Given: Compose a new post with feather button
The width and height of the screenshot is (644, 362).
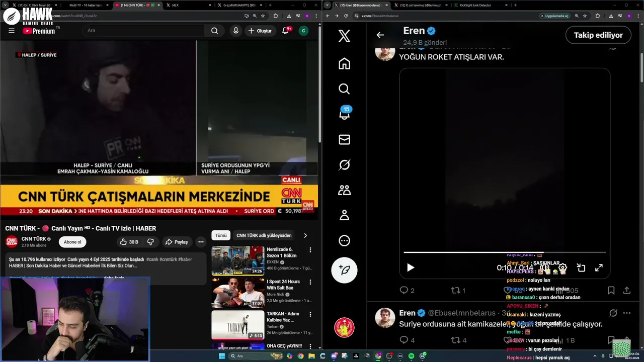Looking at the screenshot, I should (x=344, y=270).
